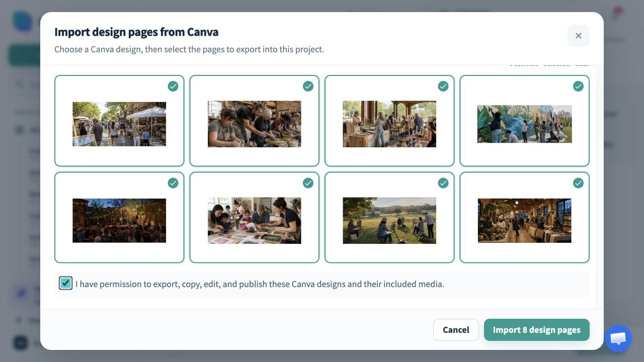Toggle the permission to export checkbox
The image size is (644, 362).
tap(65, 283)
